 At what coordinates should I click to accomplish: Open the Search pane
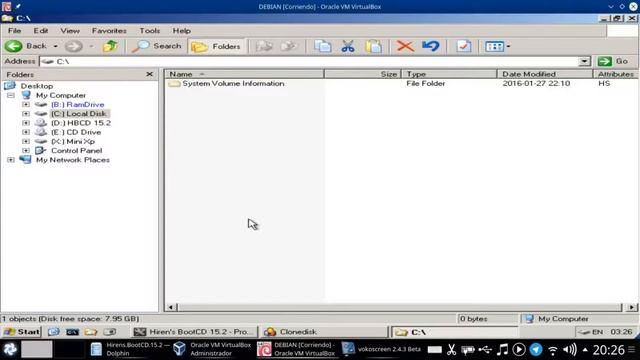(157, 46)
